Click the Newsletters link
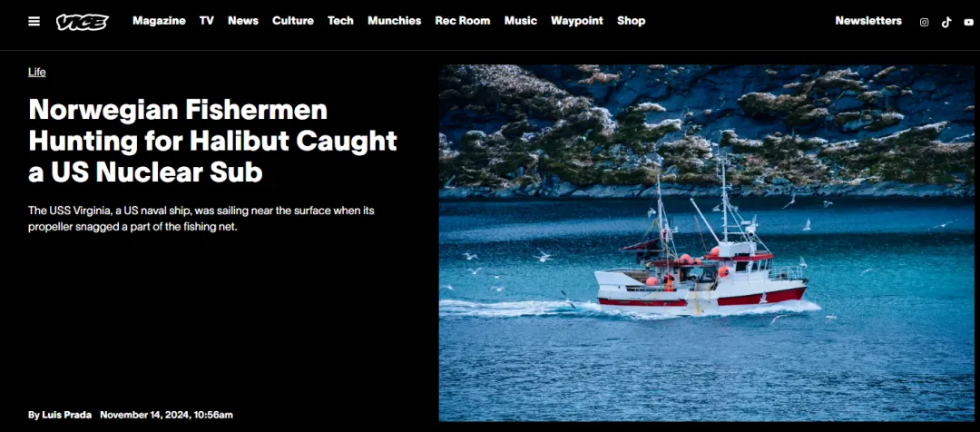Viewport: 980px width, 432px height. coord(868,21)
